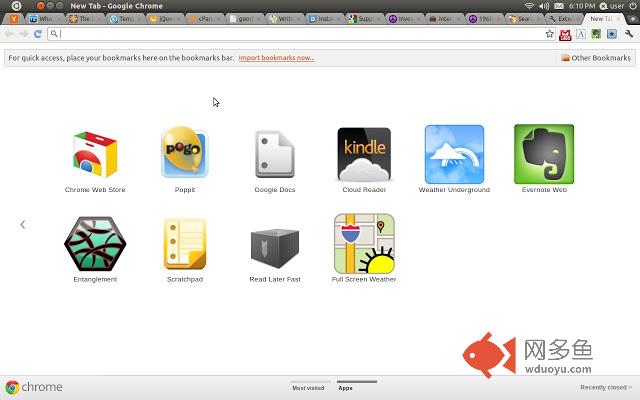Launch the Evernote Web app

[544, 154]
